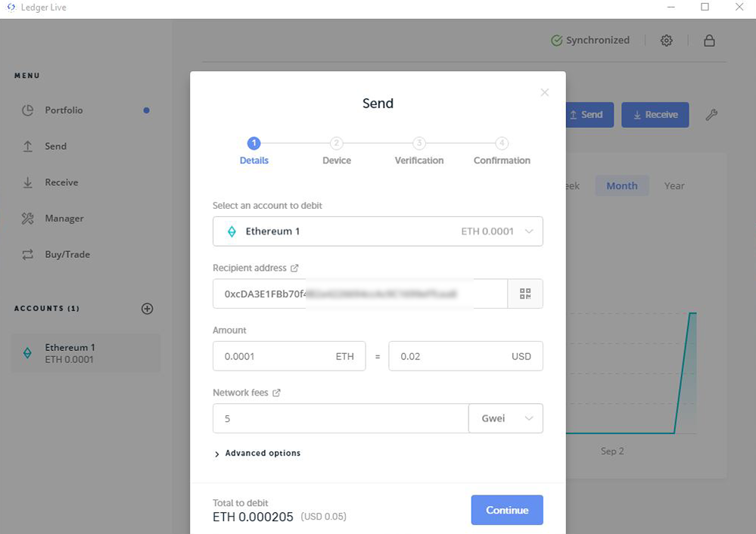Add account with the plus icon
Viewport: 756px width, 534px height.
tap(148, 309)
